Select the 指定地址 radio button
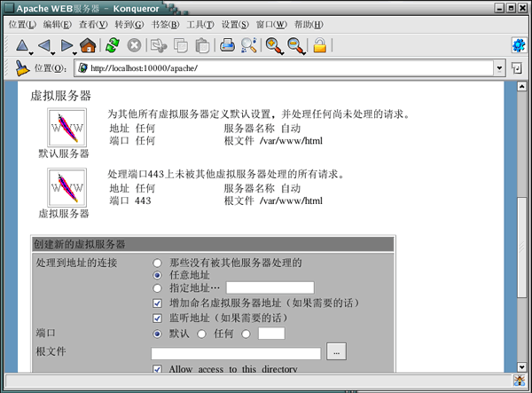The image size is (532, 393). coord(157,288)
